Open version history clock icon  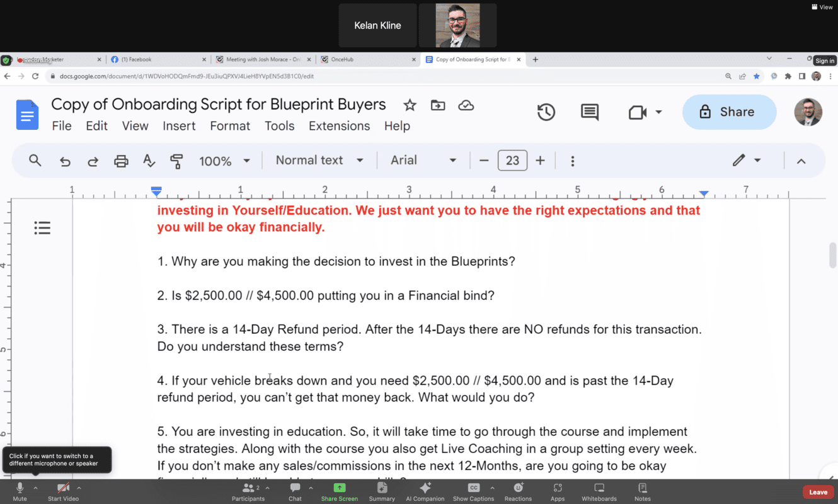pos(546,112)
